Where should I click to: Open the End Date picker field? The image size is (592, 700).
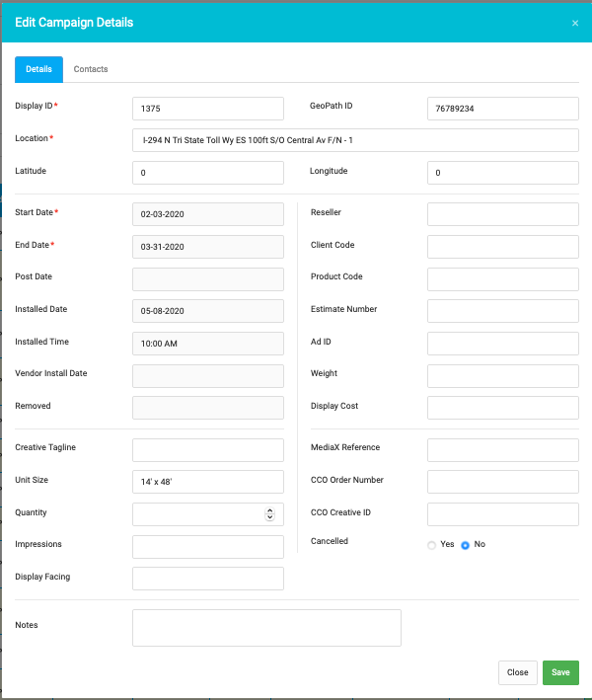(208, 247)
